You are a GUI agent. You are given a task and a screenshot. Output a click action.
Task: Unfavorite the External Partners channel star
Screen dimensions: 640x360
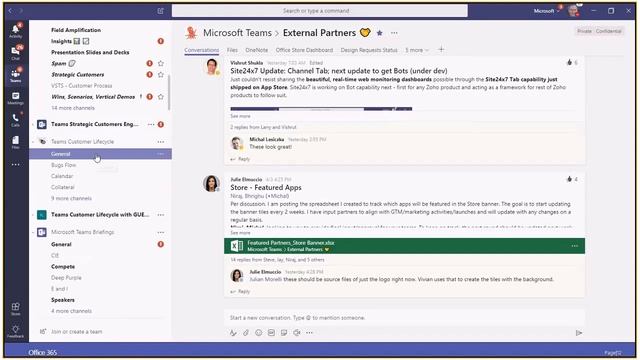click(x=379, y=33)
